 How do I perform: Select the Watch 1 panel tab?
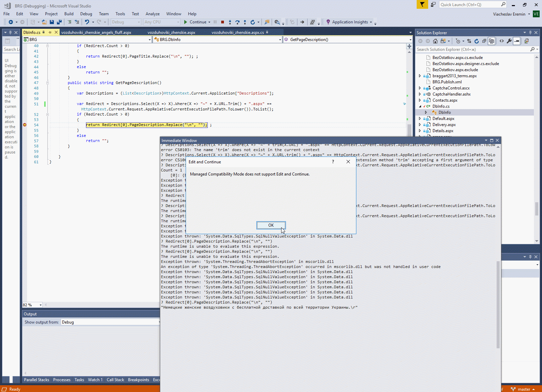tap(95, 379)
